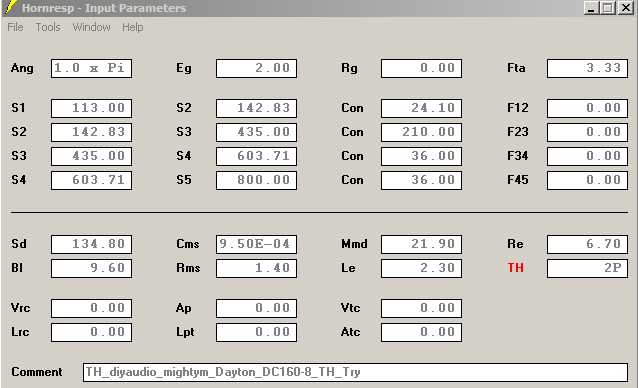This screenshot has width=638, height=388.
Task: Click the red TH label
Action: (x=516, y=268)
